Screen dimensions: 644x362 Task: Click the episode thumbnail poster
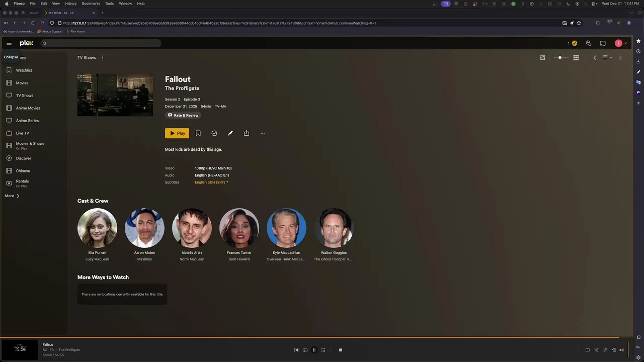tap(115, 95)
